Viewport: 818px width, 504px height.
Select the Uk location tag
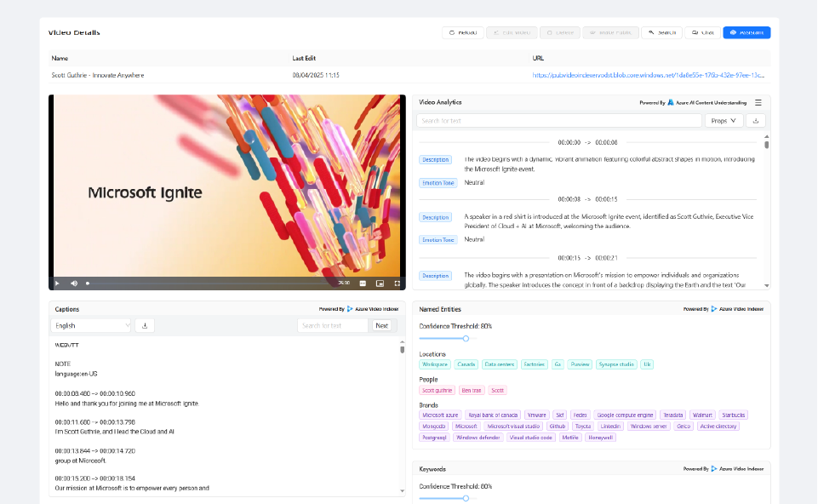(x=647, y=364)
